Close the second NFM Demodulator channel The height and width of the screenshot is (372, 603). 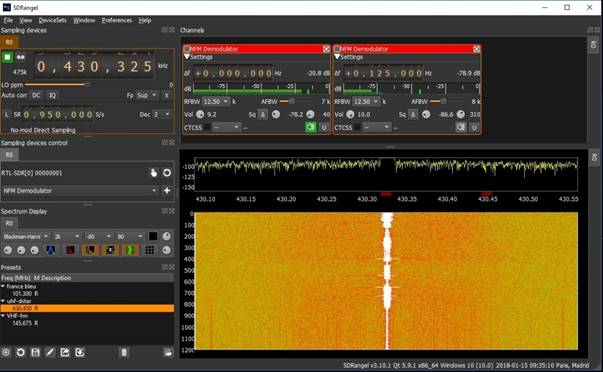(x=476, y=49)
